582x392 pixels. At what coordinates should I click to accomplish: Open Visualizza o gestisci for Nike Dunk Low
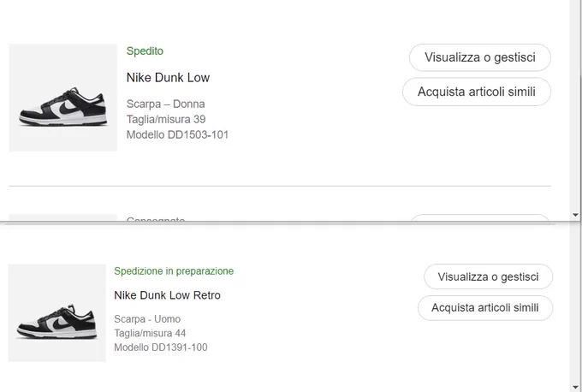pyautogui.click(x=480, y=57)
